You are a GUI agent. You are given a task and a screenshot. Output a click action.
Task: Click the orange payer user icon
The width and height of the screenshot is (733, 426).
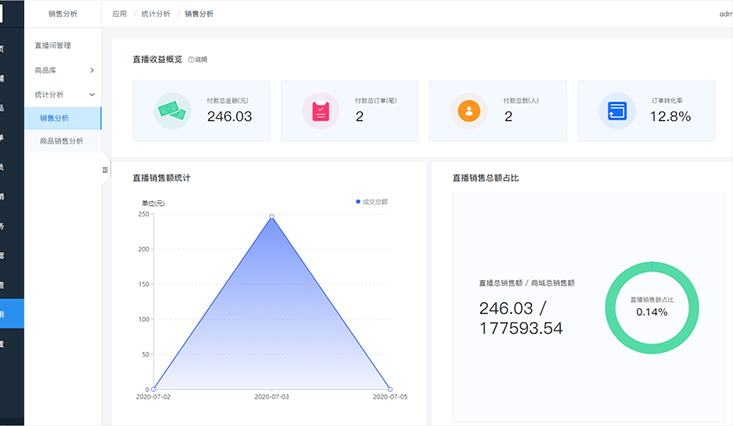pyautogui.click(x=468, y=111)
